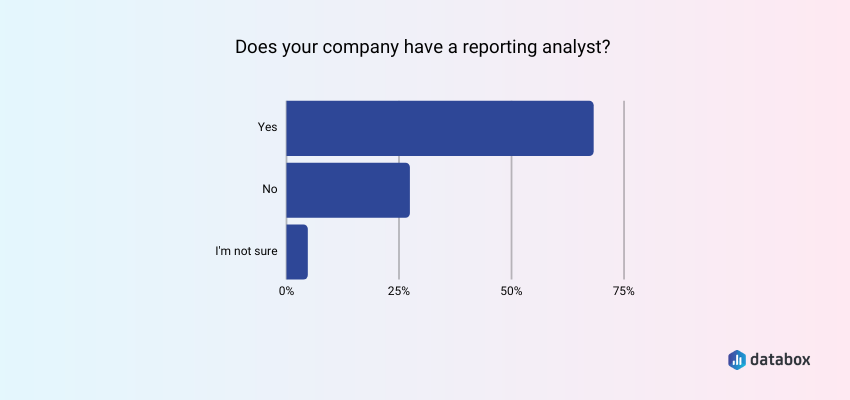Screen dimensions: 850x400
Task: Click the 25% gridline below No bar
Action: [399, 250]
